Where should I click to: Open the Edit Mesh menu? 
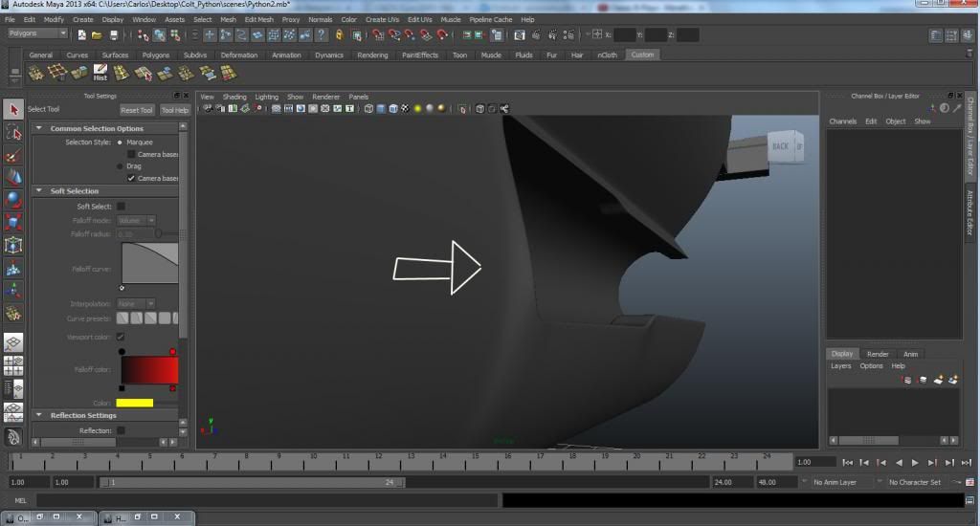point(257,19)
